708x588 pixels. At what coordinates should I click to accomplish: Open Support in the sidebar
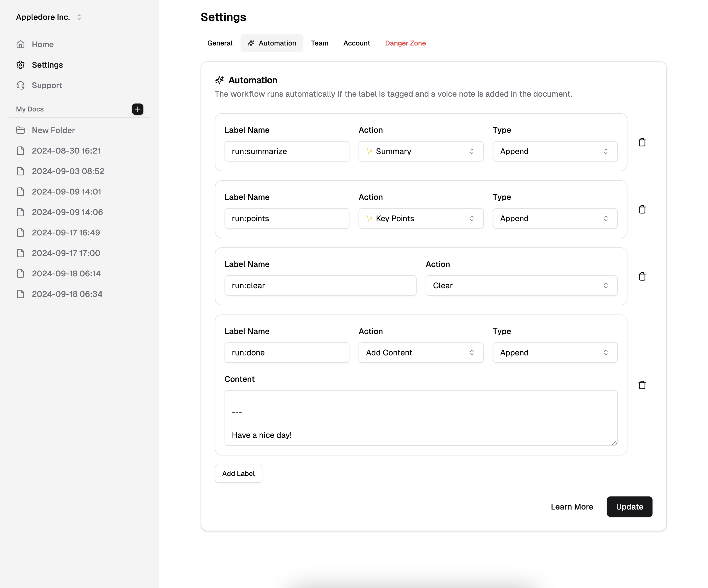(47, 85)
